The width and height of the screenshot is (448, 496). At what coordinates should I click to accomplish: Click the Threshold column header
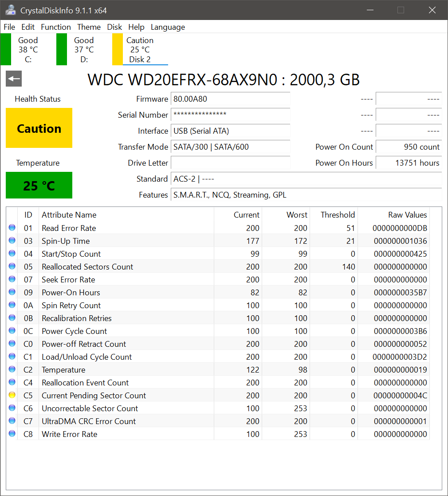[x=334, y=215]
